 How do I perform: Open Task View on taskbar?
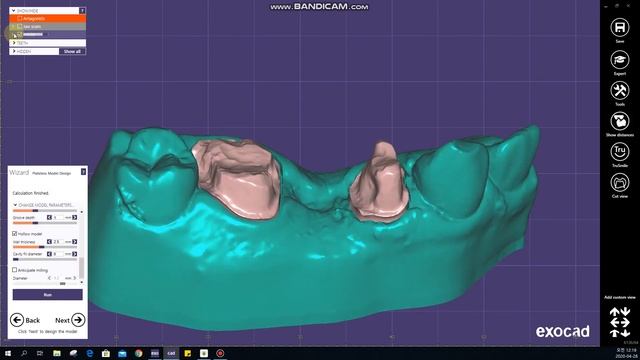(x=40, y=353)
